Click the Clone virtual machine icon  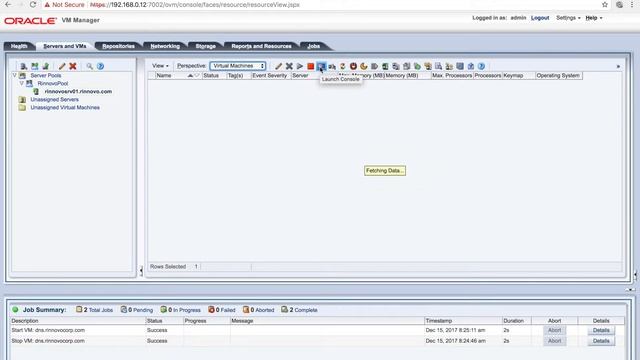coord(396,66)
